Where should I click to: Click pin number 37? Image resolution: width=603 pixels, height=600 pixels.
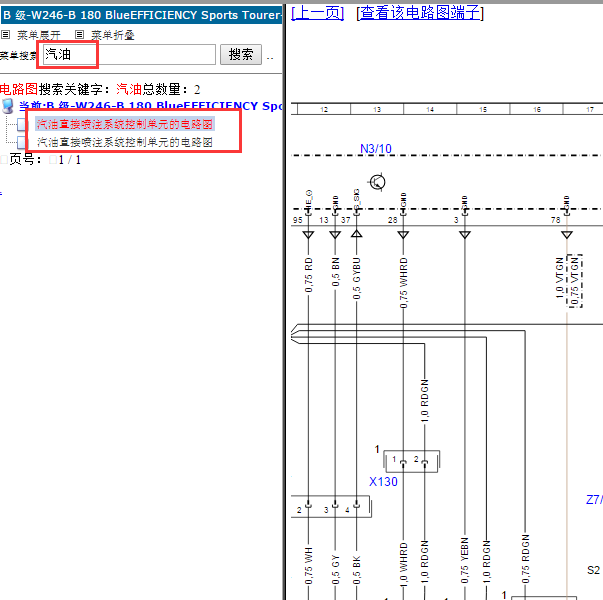coord(345,220)
